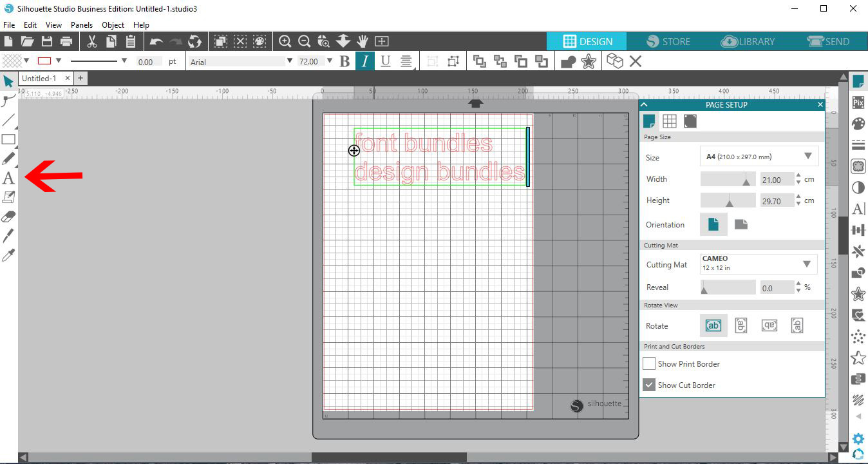The height and width of the screenshot is (464, 868).
Task: Add a new document tab
Action: (x=80, y=79)
